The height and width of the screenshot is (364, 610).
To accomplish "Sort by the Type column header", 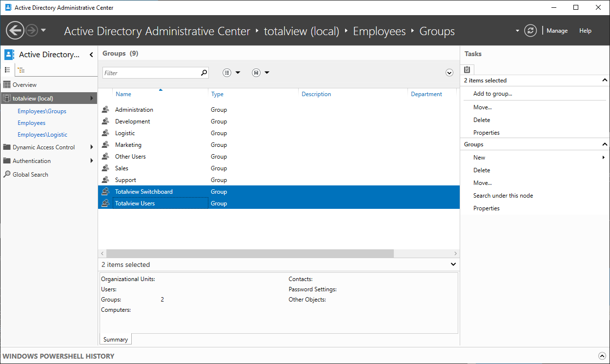I will click(217, 94).
